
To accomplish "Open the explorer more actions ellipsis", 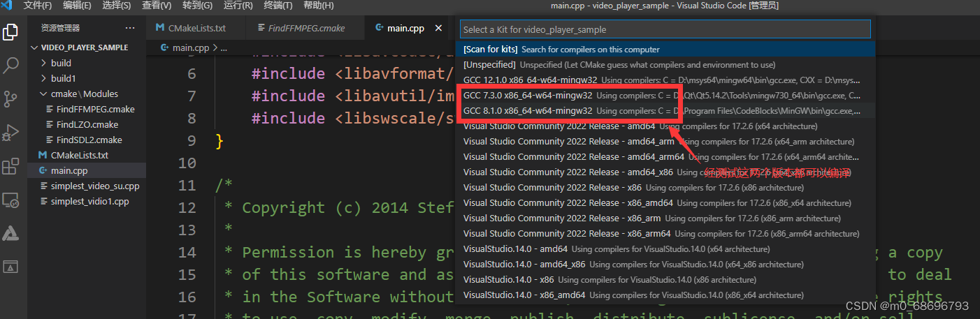I will coord(130,28).
